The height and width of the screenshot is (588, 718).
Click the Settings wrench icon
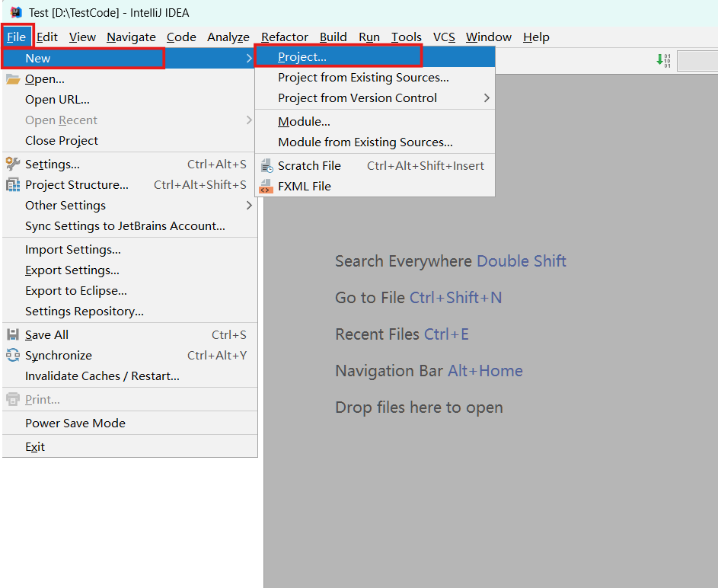coord(13,164)
